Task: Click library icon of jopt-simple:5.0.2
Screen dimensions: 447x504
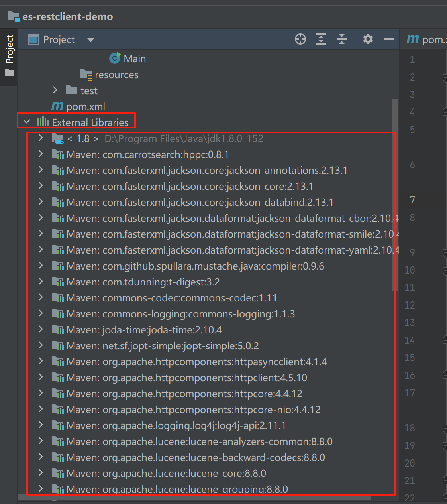Action: pos(58,346)
